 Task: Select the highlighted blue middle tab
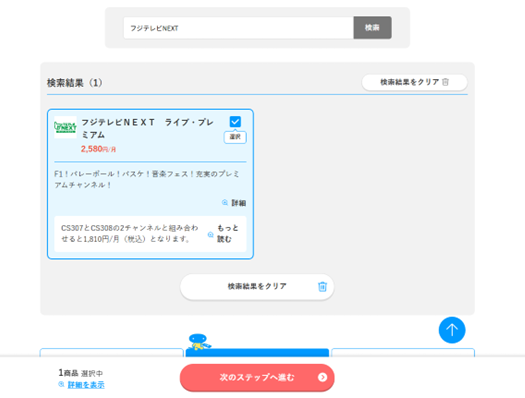[257, 352]
